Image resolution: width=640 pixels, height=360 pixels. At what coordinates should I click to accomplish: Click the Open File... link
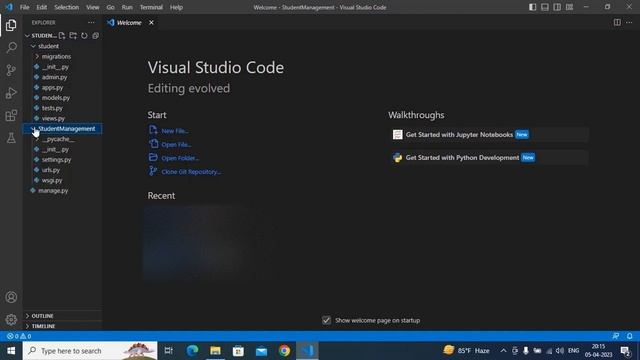click(176, 144)
